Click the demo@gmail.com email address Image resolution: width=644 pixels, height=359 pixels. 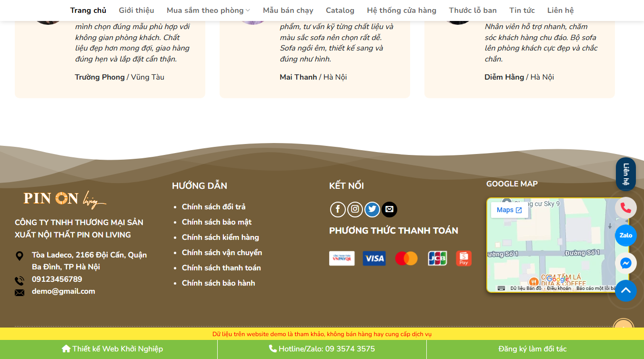pyautogui.click(x=63, y=291)
